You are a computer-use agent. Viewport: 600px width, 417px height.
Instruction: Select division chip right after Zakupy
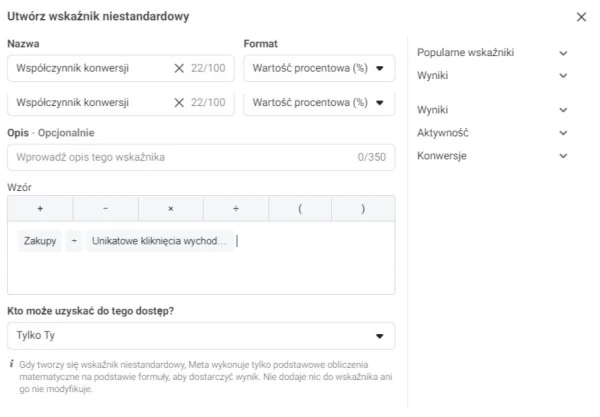coord(74,241)
